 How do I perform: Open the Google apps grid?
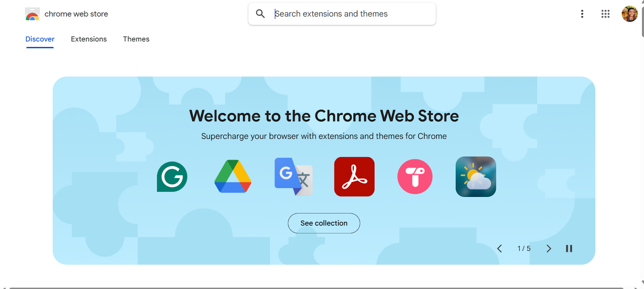click(605, 14)
